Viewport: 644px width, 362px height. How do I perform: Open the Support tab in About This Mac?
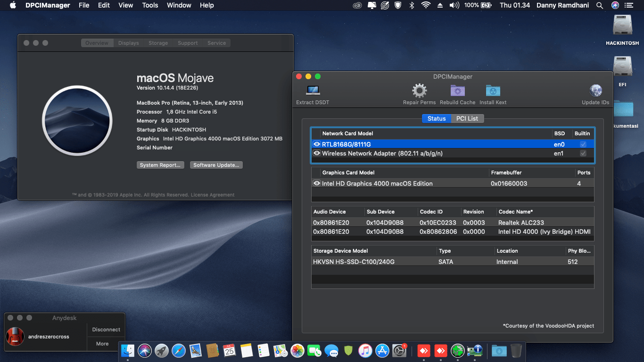pyautogui.click(x=188, y=43)
